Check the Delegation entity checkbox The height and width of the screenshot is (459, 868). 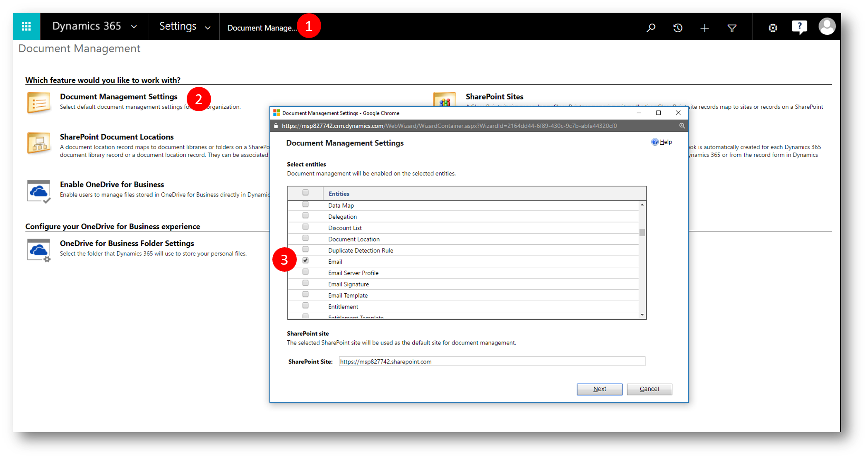pyautogui.click(x=305, y=215)
